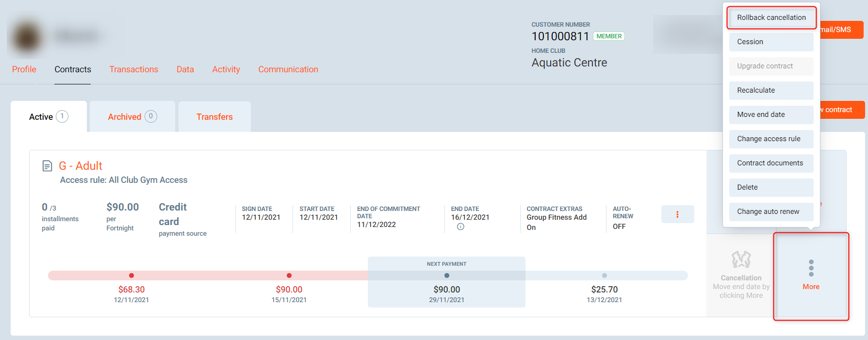Open the Transfers tab
The width and height of the screenshot is (868, 340).
(214, 117)
